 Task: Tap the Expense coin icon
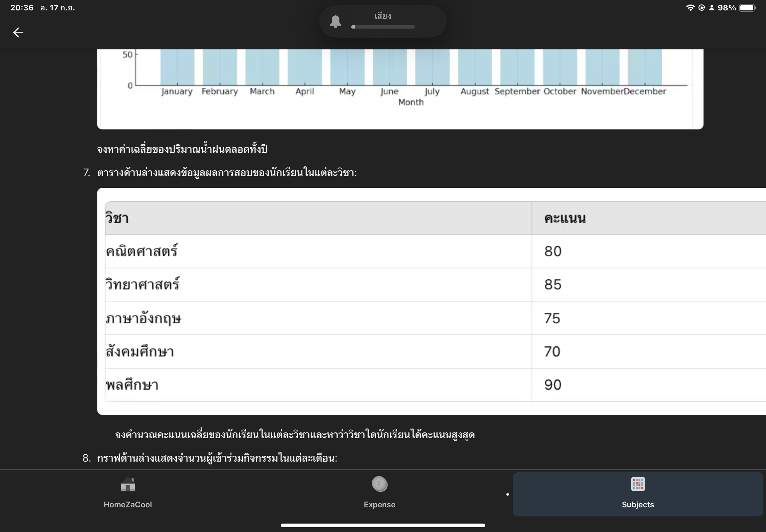[x=379, y=484]
